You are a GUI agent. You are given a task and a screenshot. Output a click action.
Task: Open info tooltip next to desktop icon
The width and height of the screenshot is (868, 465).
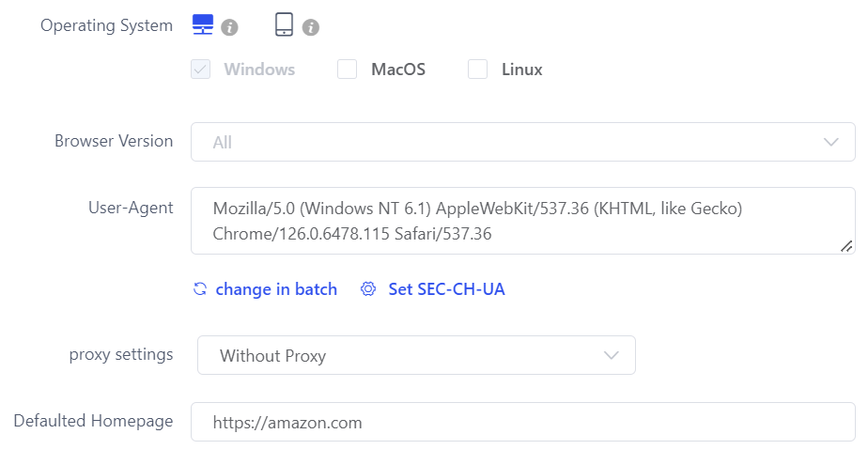point(230,27)
